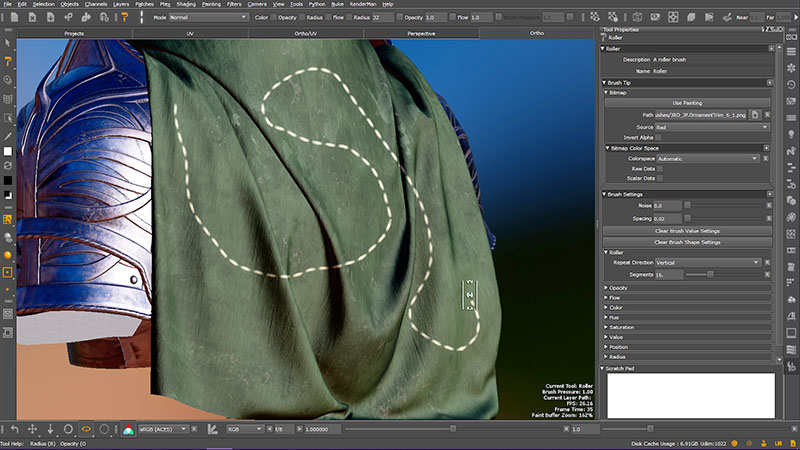
Task: Click the pan move icon in bottom toolbar
Action: [x=32, y=429]
